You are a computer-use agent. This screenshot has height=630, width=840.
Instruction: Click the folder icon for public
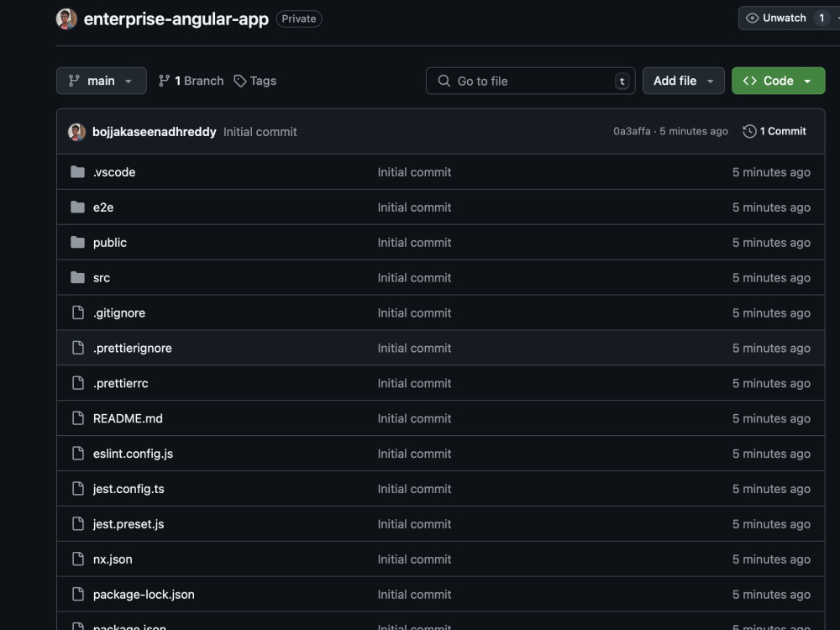click(77, 243)
